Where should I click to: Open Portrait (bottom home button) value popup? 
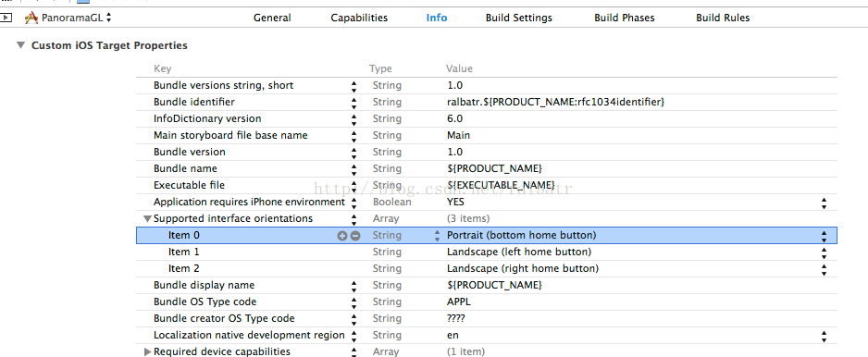[825, 236]
